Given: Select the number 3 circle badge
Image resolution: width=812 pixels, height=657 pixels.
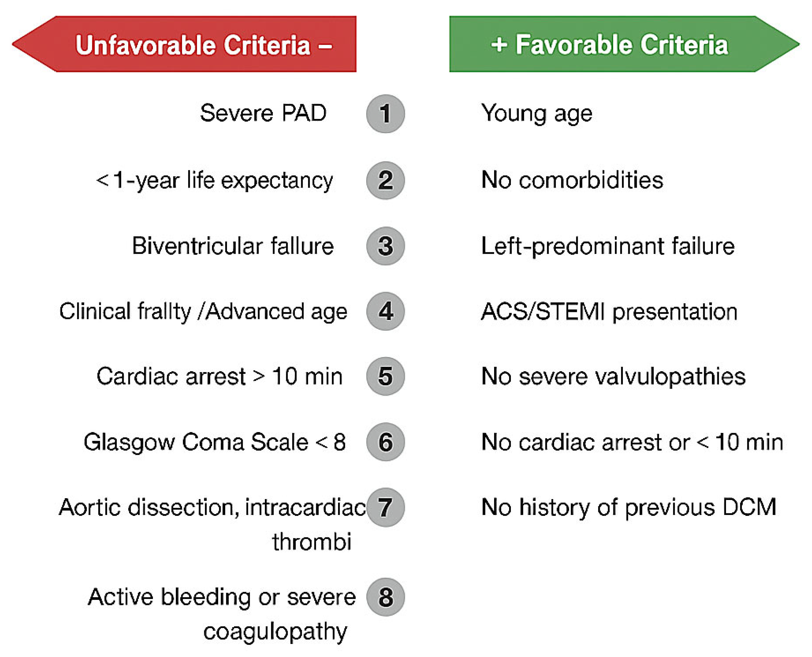Looking at the screenshot, I should tap(385, 246).
